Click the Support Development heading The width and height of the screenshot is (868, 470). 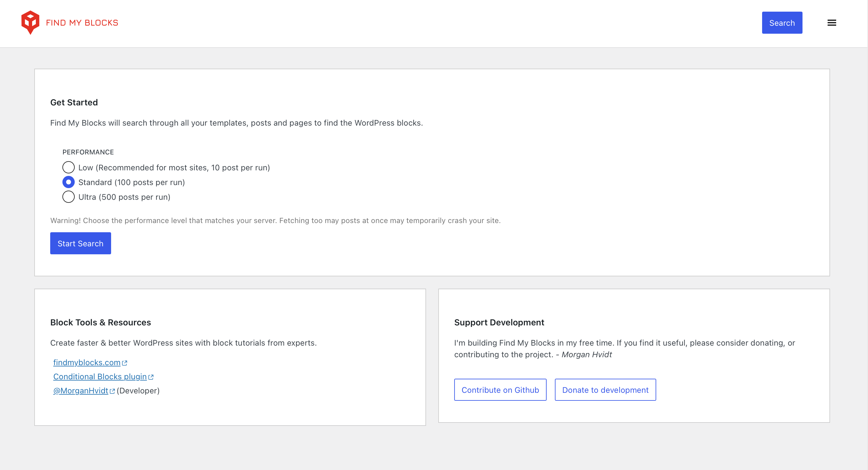[499, 322]
